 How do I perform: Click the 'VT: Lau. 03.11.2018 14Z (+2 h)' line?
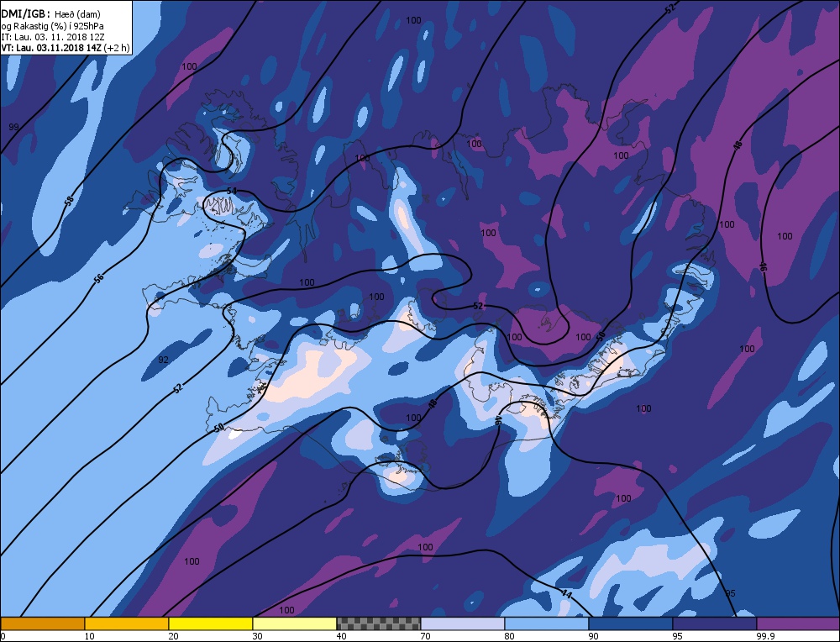66,48
